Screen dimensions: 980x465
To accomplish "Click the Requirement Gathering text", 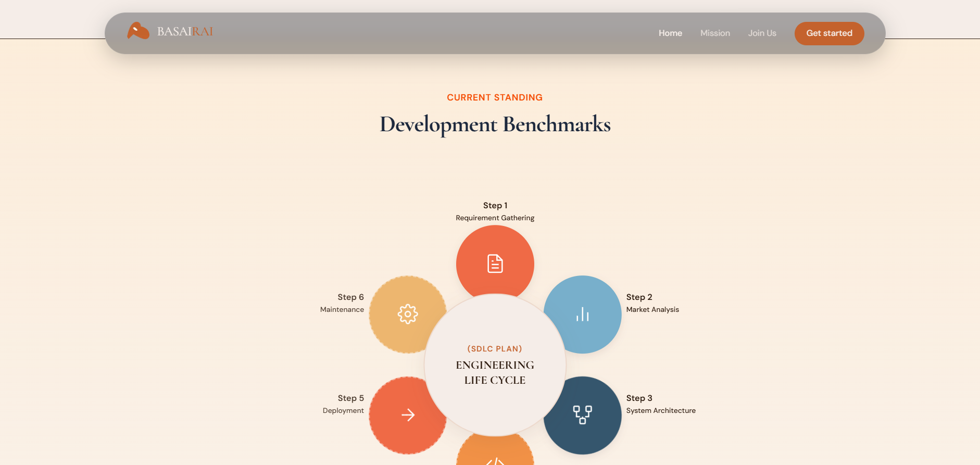I will pyautogui.click(x=495, y=218).
